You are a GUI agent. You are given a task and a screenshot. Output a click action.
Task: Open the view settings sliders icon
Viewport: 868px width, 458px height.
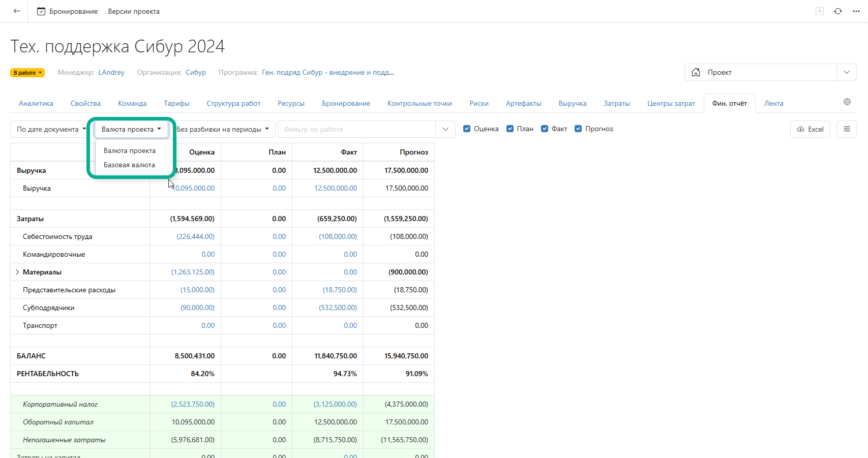(x=847, y=129)
